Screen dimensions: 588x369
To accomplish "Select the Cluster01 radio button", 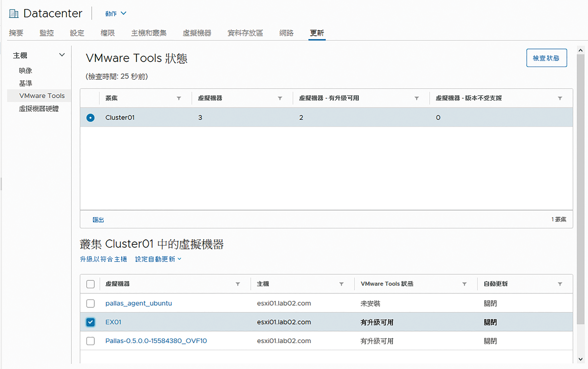I will [x=90, y=118].
